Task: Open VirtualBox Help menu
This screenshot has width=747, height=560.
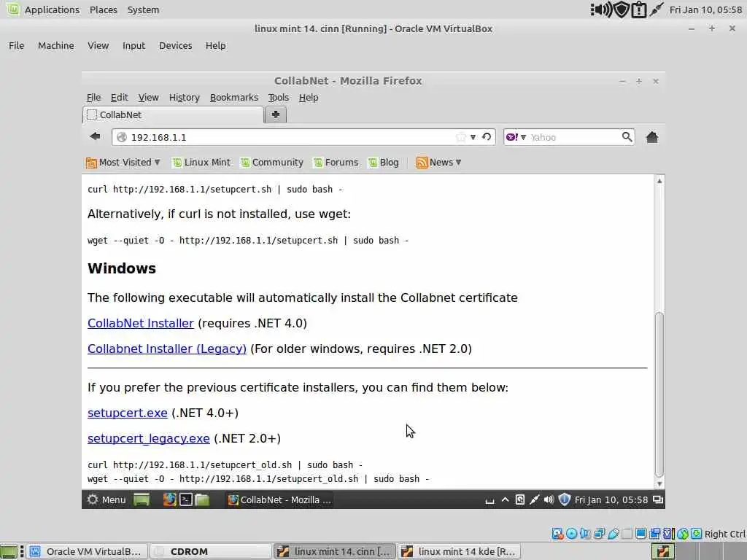Action: 215,46
